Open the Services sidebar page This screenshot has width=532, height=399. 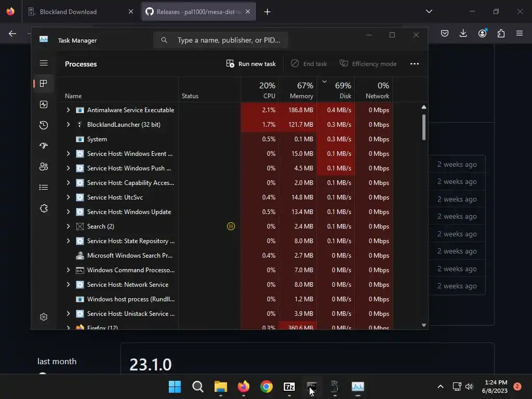pos(44,208)
